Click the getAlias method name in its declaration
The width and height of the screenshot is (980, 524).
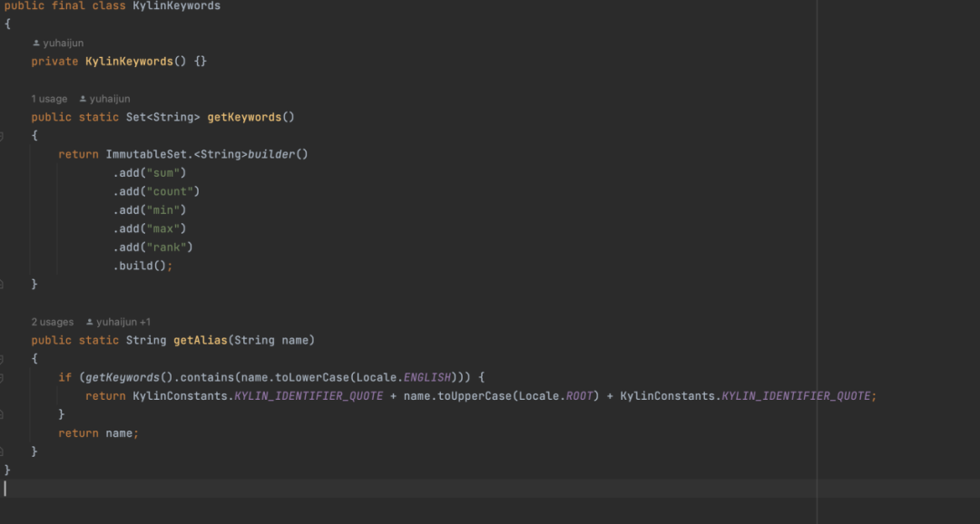pyautogui.click(x=200, y=340)
